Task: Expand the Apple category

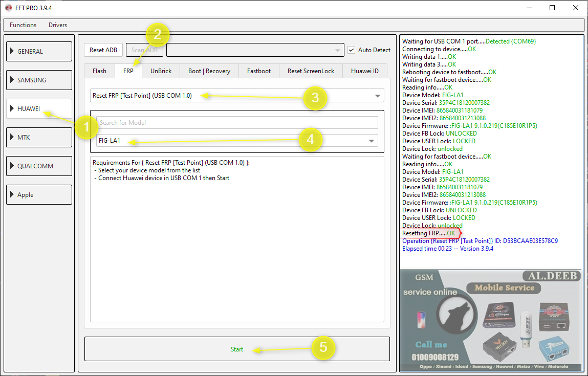Action: point(39,194)
